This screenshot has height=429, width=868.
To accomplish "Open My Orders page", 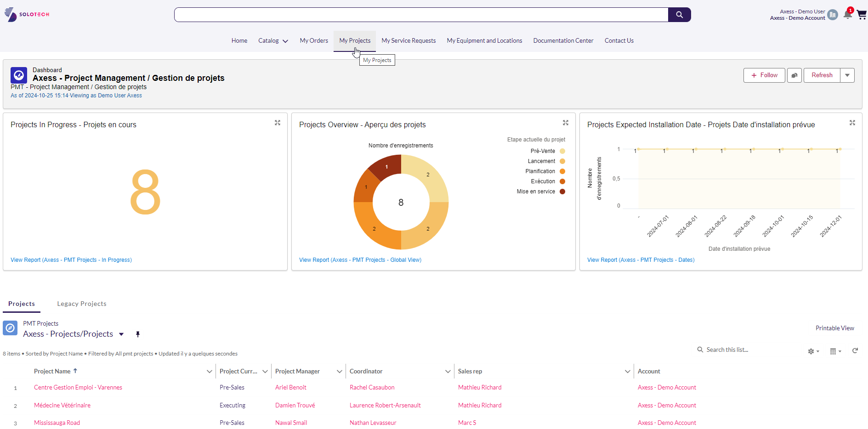I will [314, 41].
